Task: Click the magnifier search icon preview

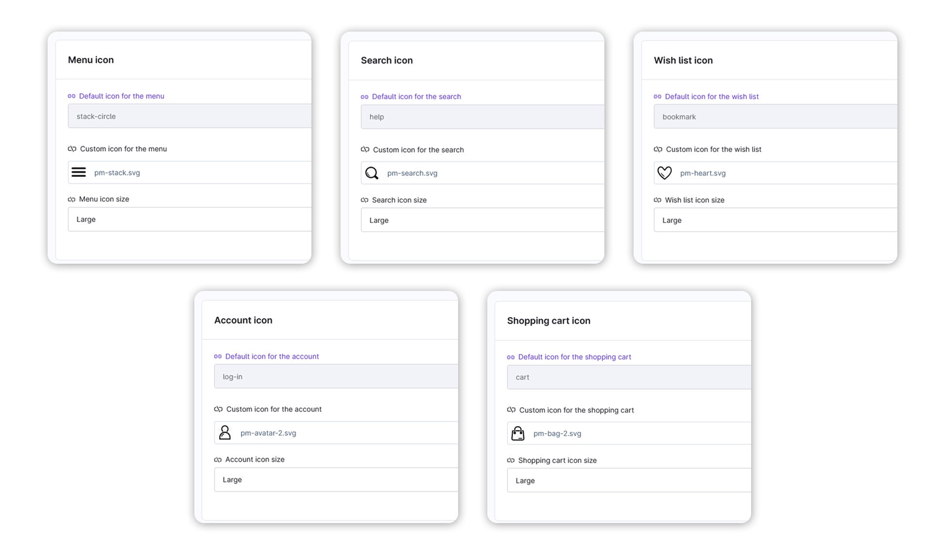Action: pos(372,173)
